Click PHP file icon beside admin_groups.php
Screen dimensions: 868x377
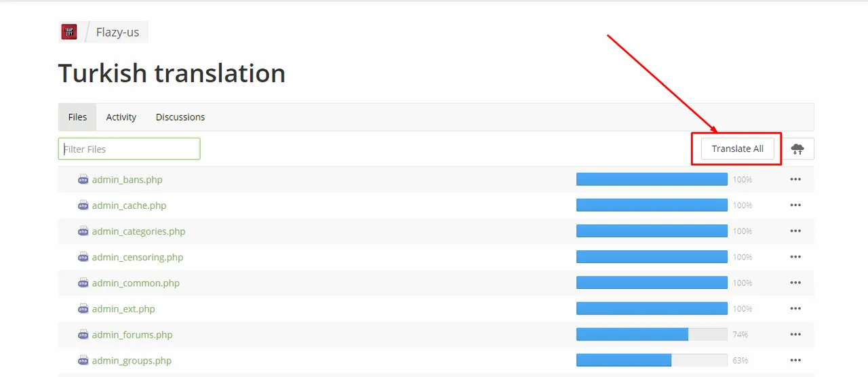pyautogui.click(x=83, y=360)
